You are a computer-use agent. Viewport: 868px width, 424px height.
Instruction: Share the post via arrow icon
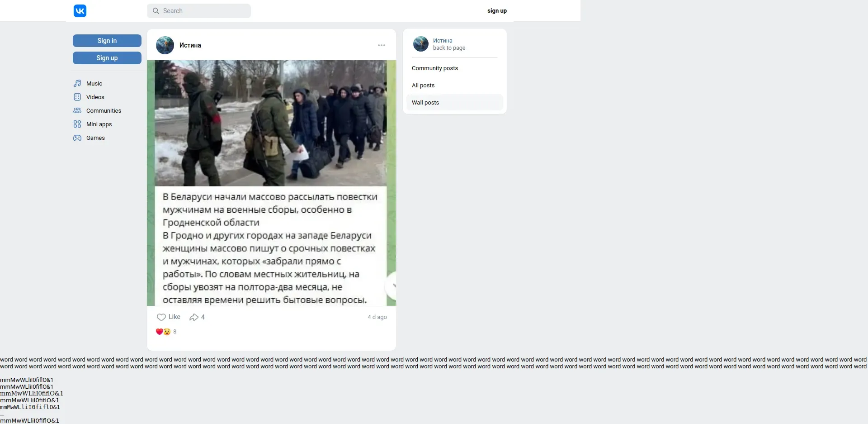194,317
